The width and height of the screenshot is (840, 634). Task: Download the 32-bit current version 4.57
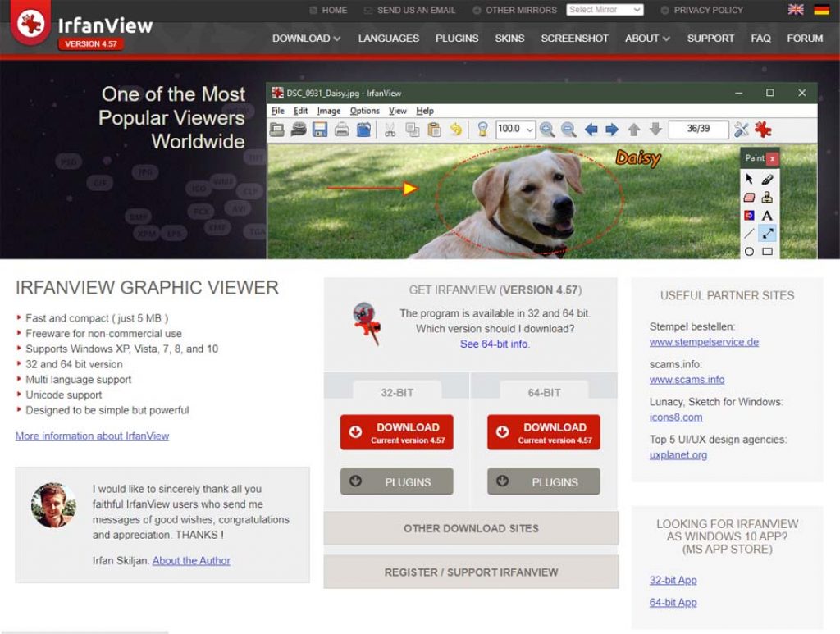(x=396, y=432)
